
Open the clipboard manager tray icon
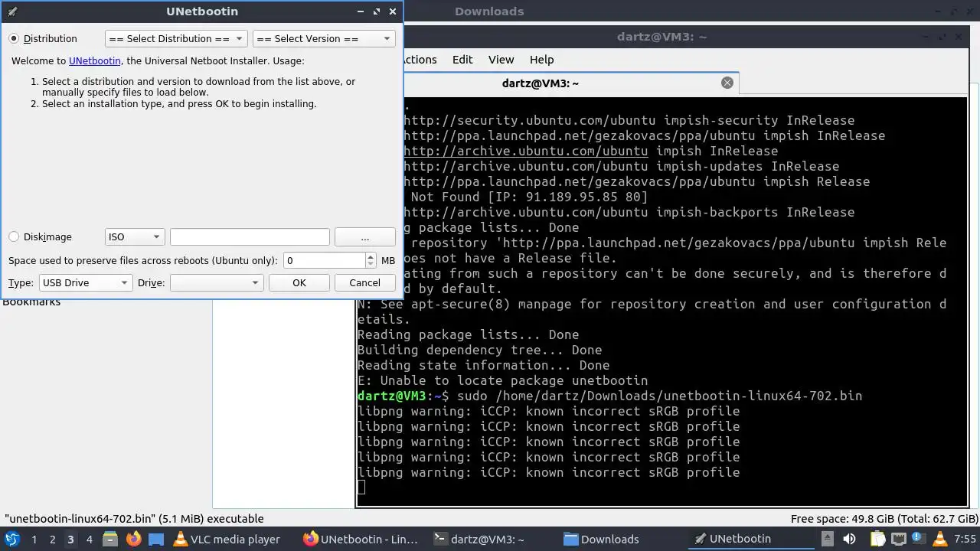pyautogui.click(x=877, y=540)
